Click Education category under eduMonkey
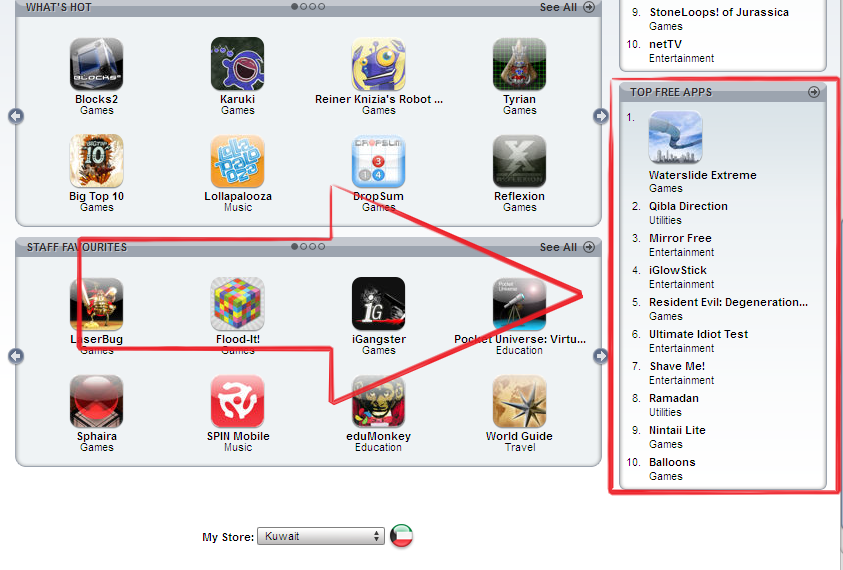843x570 pixels. pyautogui.click(x=378, y=447)
